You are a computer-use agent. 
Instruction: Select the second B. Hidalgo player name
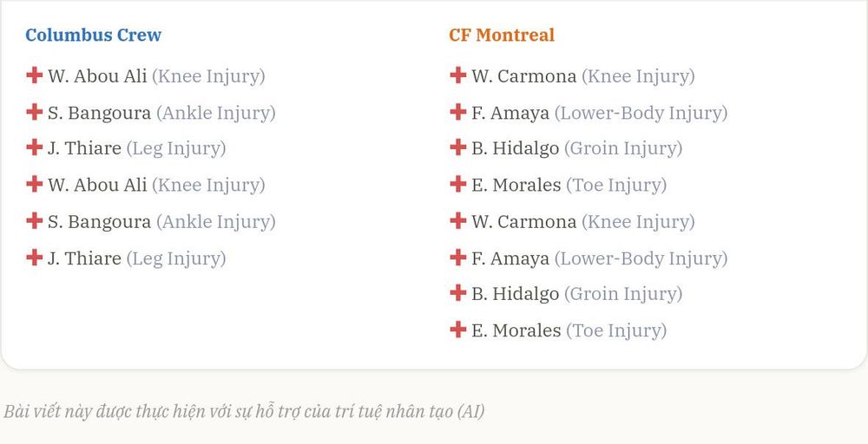[516, 294]
